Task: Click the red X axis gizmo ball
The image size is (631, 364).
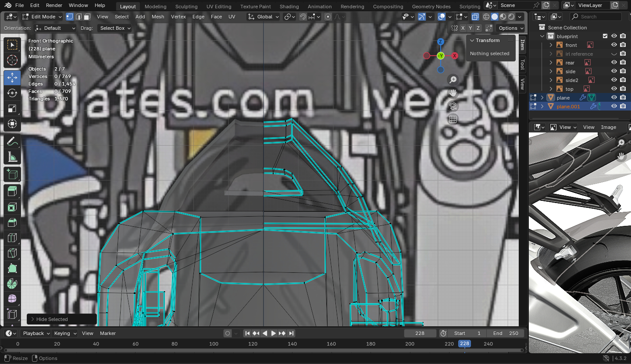Action: point(455,56)
